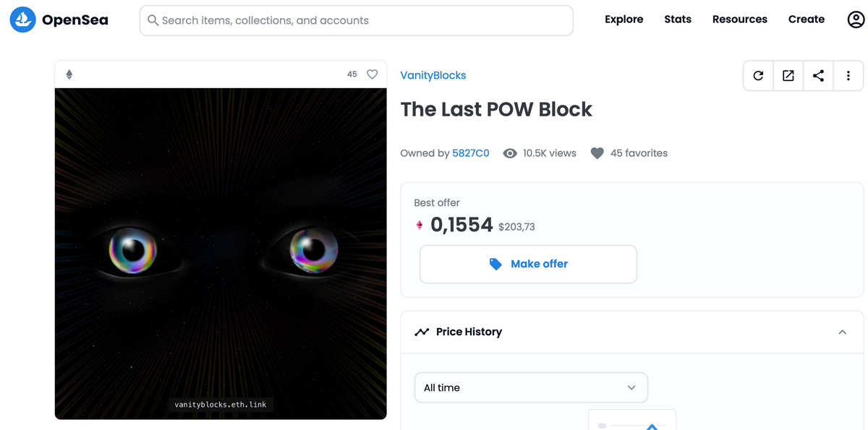Click the price tag icon in Make offer
Image resolution: width=868 pixels, height=430 pixels.
495,264
